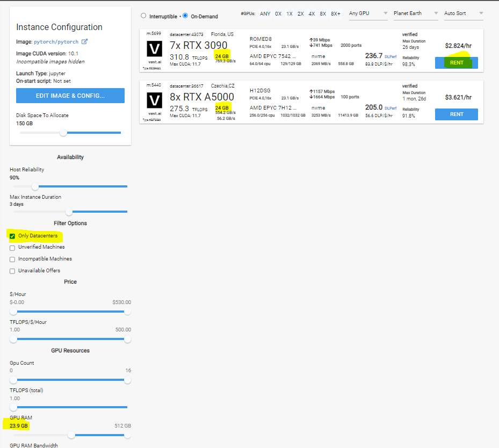The height and width of the screenshot is (448, 499).
Task: Toggle the Only Datacenters checkbox
Action: (x=12, y=236)
